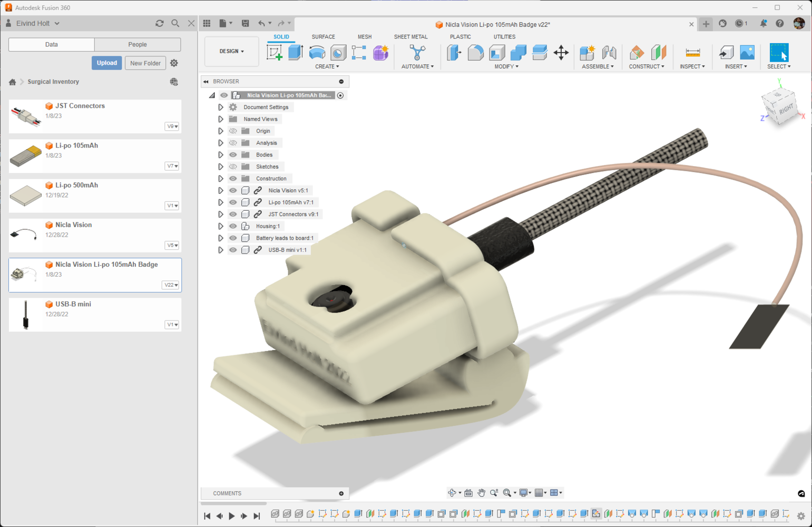Screen dimensions: 812x527
Task: Select the Create Sketch tool
Action: [275, 53]
